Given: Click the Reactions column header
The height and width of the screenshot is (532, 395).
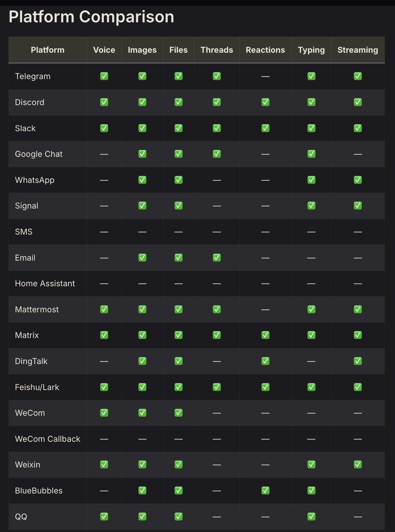Looking at the screenshot, I should point(265,50).
